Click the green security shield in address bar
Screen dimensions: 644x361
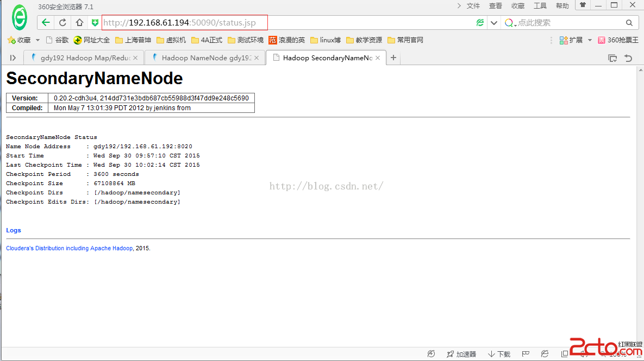coord(95,23)
